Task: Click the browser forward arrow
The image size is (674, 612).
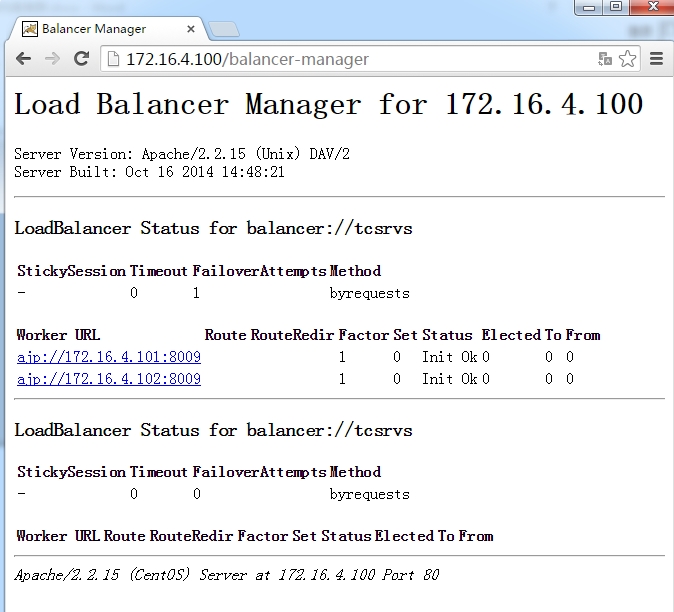Action: pyautogui.click(x=52, y=59)
